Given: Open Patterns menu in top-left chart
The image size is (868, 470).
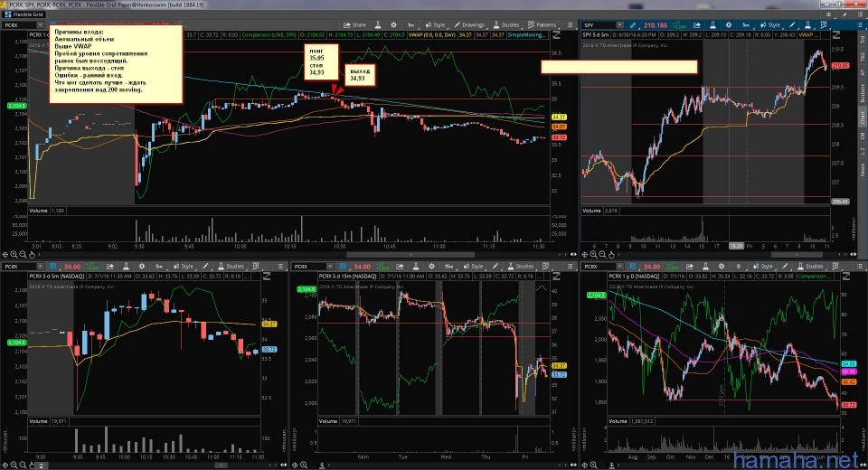Looking at the screenshot, I should click(x=542, y=25).
